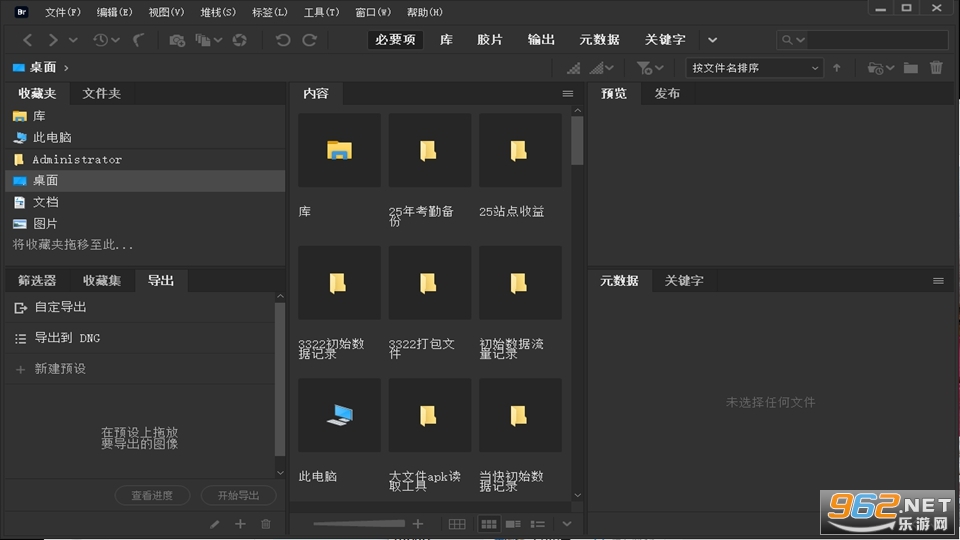Toggle ascending sort order arrow

point(837,68)
